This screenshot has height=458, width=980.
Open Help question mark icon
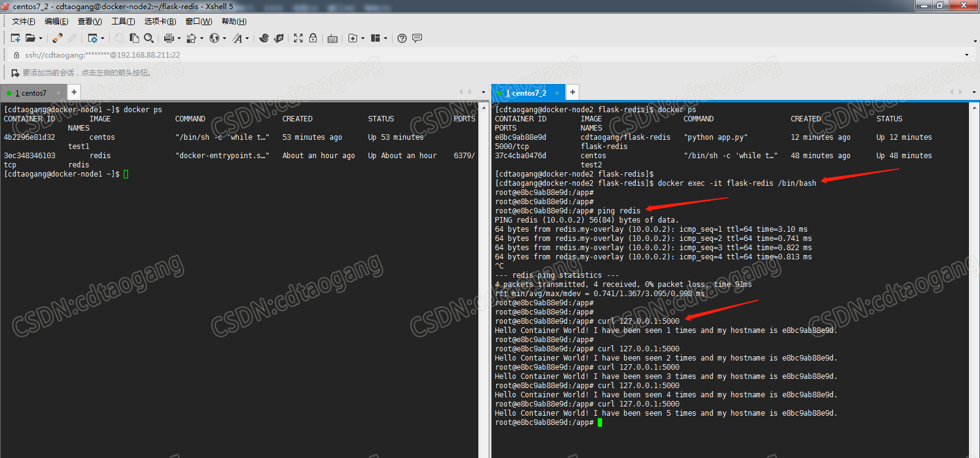click(402, 38)
